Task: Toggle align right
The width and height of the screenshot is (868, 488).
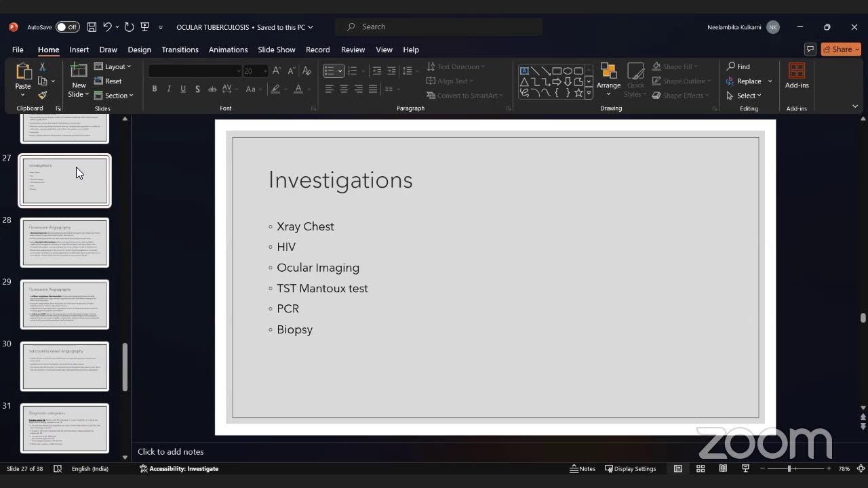Action: (359, 89)
